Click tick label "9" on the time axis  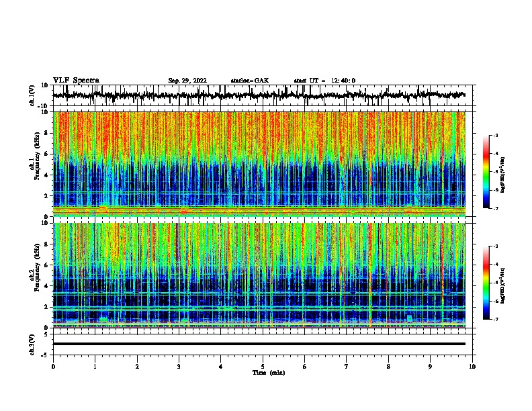pyautogui.click(x=430, y=366)
